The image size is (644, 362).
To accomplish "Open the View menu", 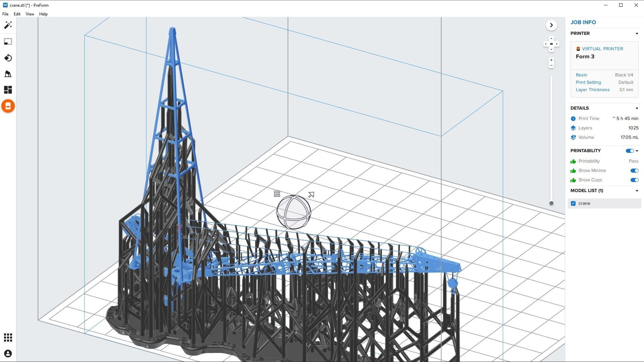I will 30,14.
